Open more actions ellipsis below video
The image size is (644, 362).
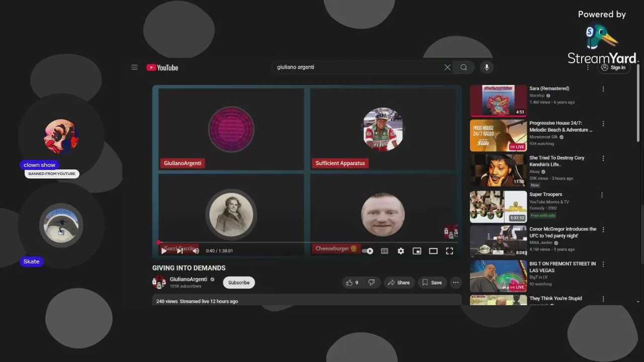455,283
